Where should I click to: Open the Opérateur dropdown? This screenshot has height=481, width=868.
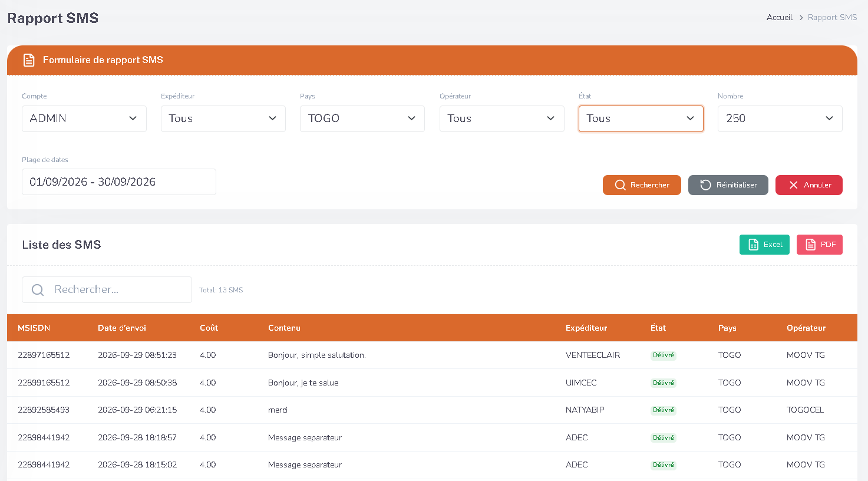tap(502, 118)
